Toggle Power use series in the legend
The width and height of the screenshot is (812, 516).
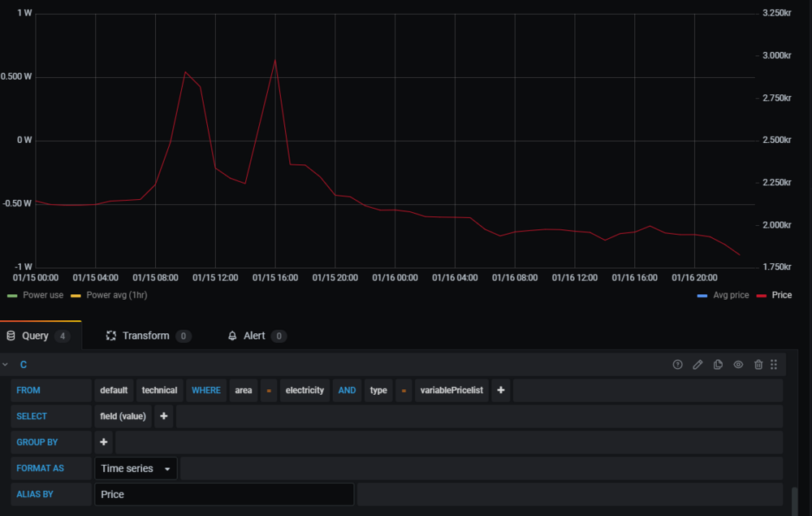click(42, 295)
